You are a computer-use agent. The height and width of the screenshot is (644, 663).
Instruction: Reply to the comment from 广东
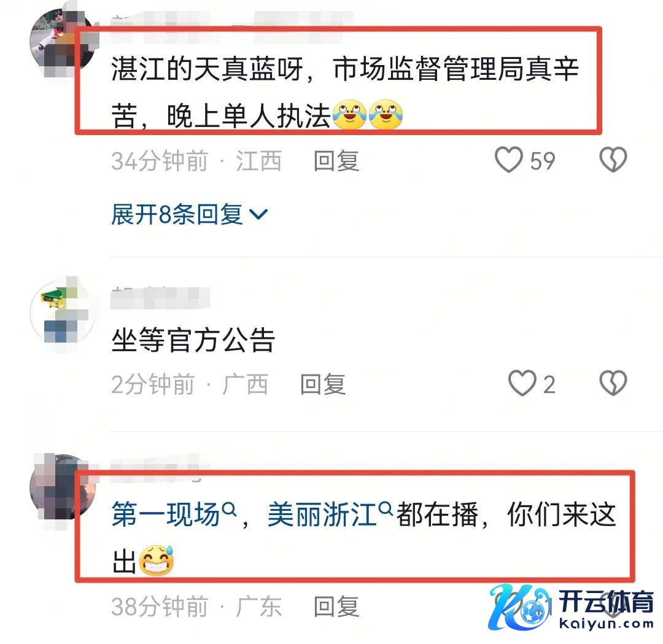(x=336, y=607)
